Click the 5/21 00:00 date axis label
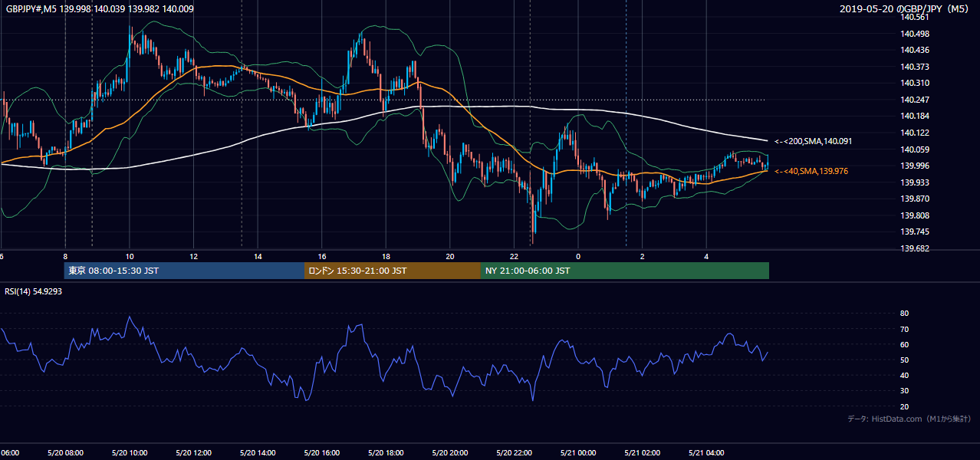980x460 pixels. click(x=578, y=453)
